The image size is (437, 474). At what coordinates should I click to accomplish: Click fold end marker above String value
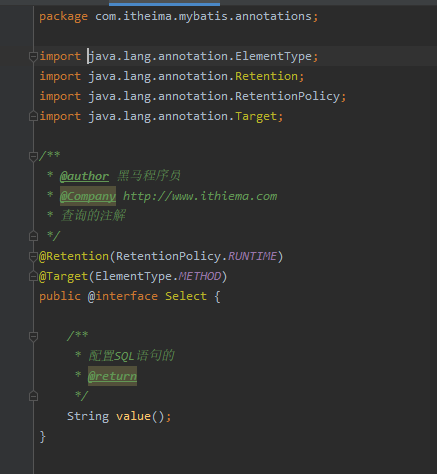click(33, 396)
